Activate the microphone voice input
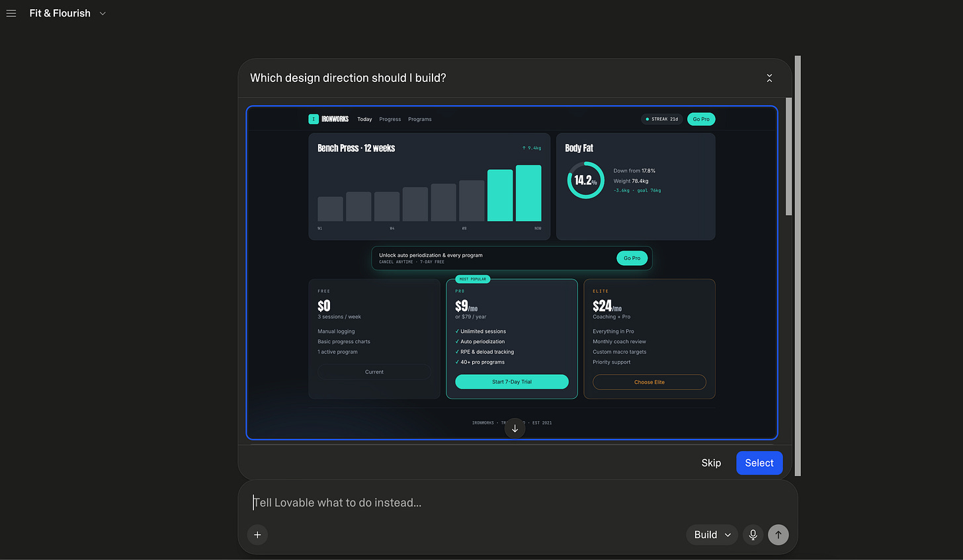This screenshot has height=560, width=963. tap(753, 535)
